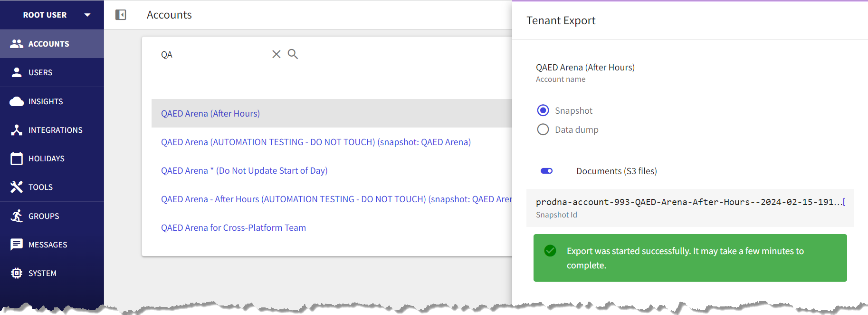Open Integrations icon in sidebar
This screenshot has width=868, height=315.
pos(17,130)
